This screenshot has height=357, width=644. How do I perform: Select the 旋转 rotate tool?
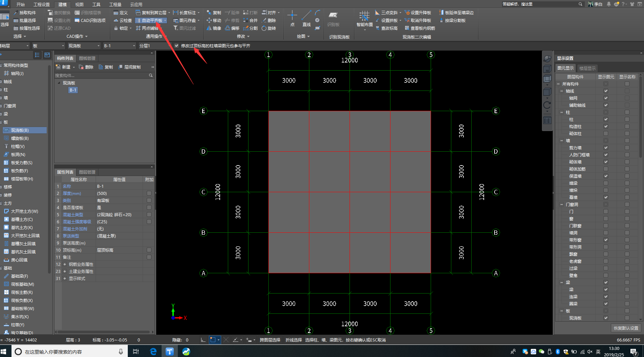pos(269,28)
